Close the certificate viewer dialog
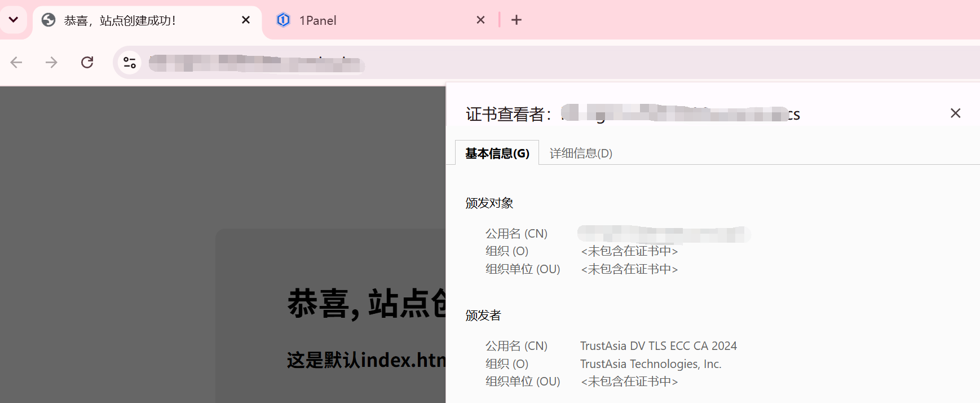 tap(955, 113)
